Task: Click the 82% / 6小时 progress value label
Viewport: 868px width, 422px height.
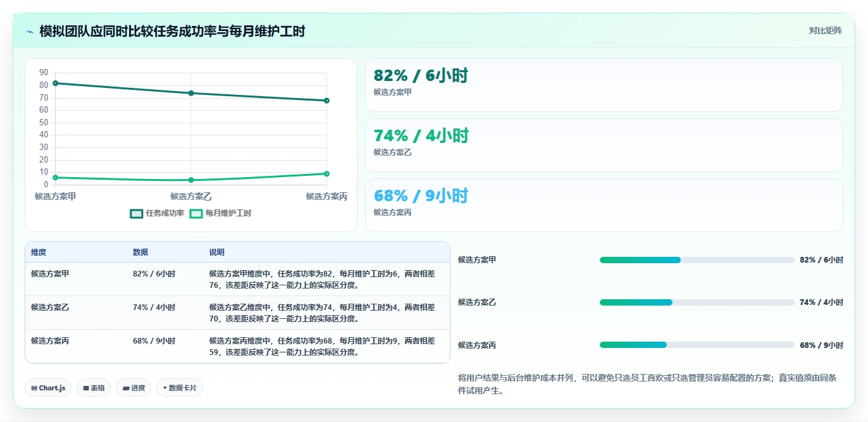Action: coord(821,260)
